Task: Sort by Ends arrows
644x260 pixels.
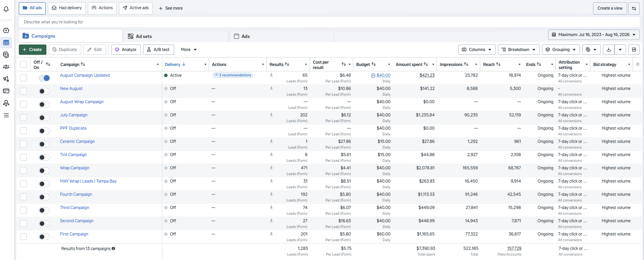Action: tap(539, 64)
